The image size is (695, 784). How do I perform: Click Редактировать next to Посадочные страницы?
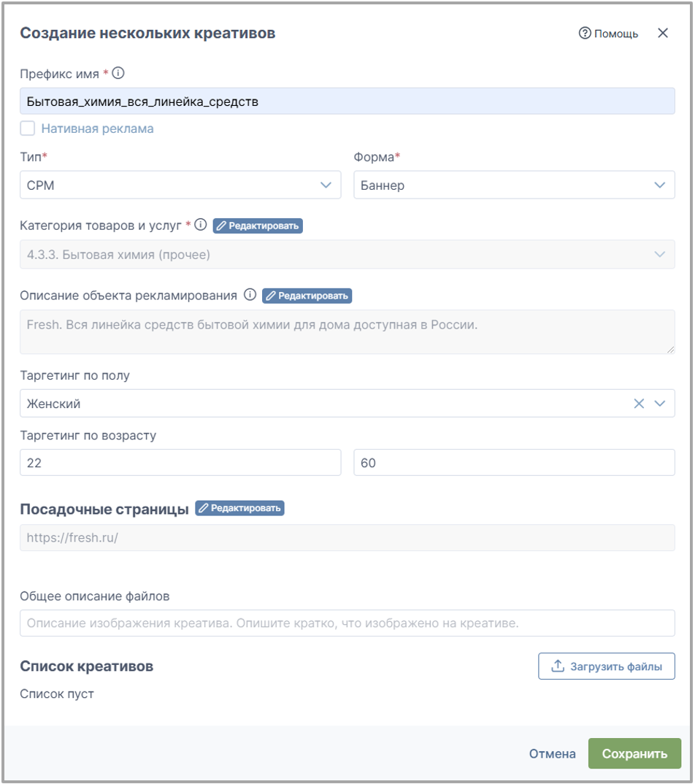239,508
